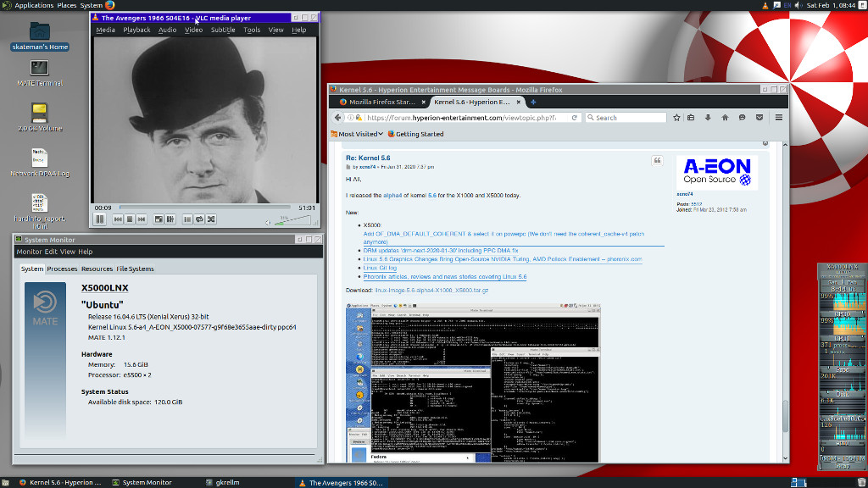
Task: Open Phoronix articles covering Linux 5.6 link
Action: 445,277
